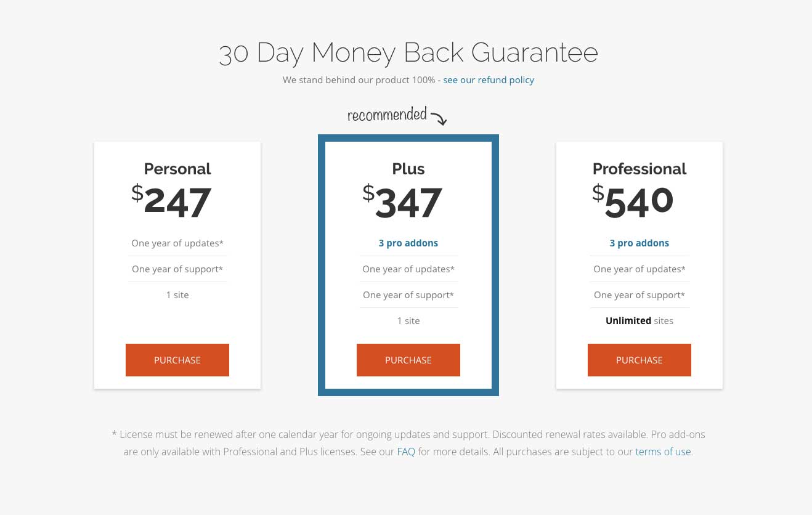This screenshot has width=812, height=515.
Task: Click 'One year of updates' under Personal
Action: 177,243
